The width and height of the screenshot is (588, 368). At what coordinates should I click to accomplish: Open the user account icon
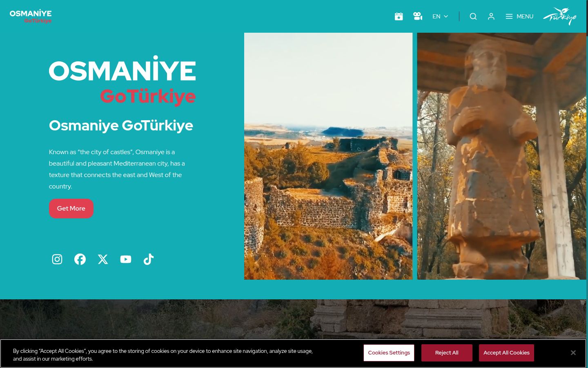pos(491,16)
